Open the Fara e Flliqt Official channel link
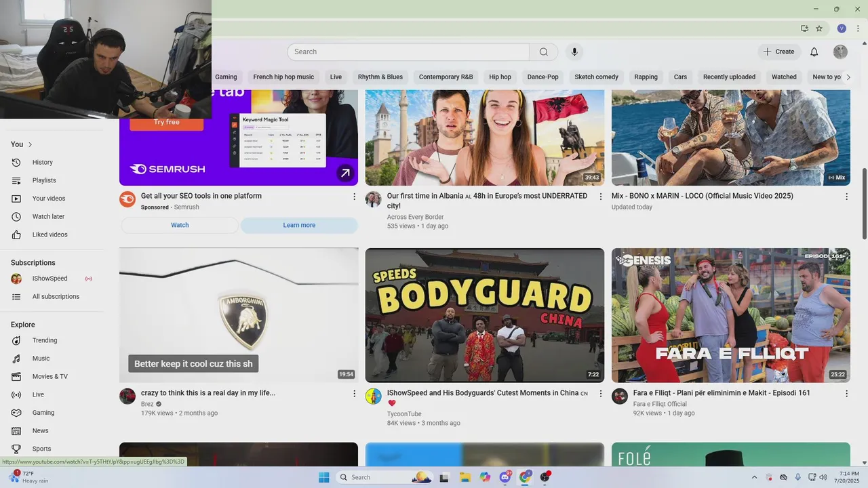 (x=660, y=404)
